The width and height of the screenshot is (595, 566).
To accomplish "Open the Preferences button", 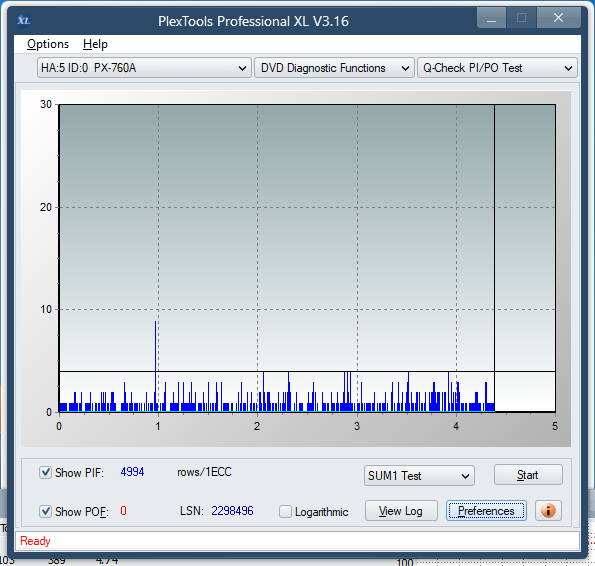I will click(x=486, y=511).
